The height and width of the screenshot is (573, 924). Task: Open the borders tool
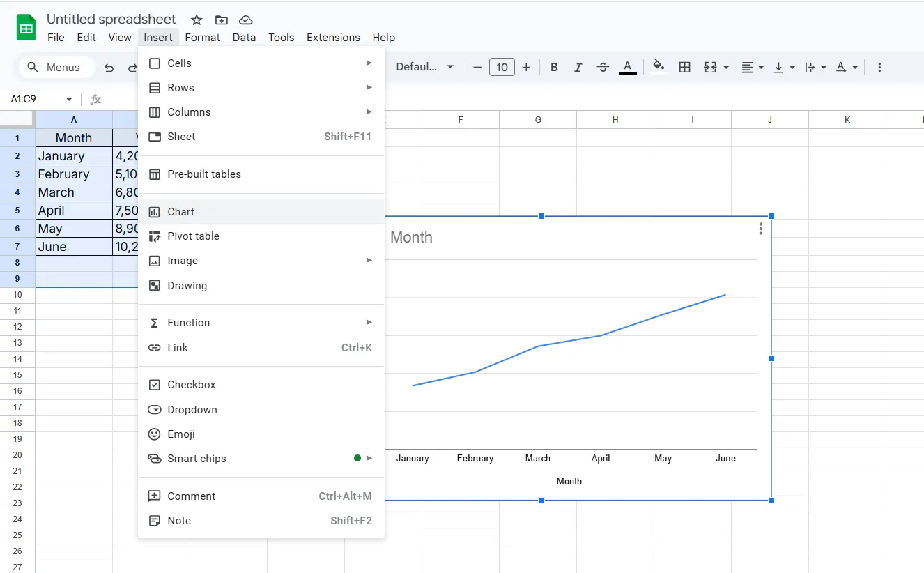(x=684, y=67)
